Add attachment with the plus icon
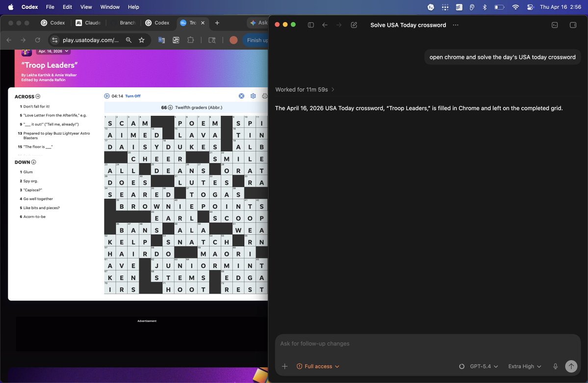This screenshot has width=588, height=383. click(284, 366)
